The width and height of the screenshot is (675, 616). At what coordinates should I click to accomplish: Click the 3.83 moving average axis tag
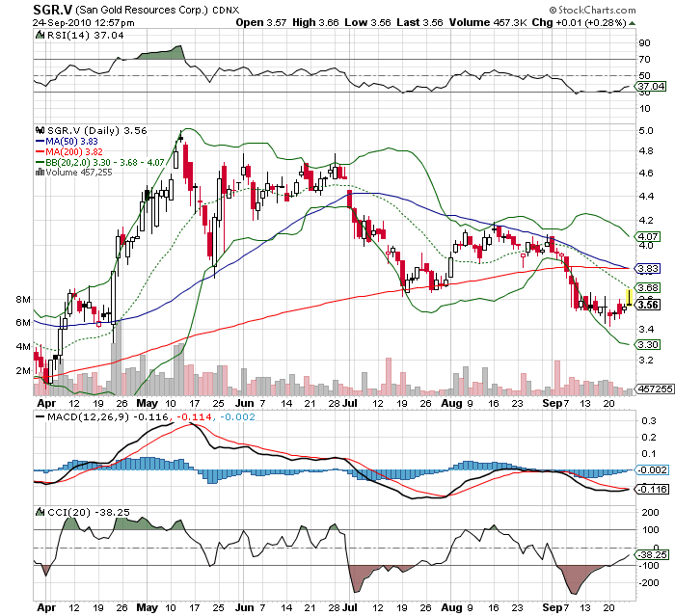[x=647, y=269]
